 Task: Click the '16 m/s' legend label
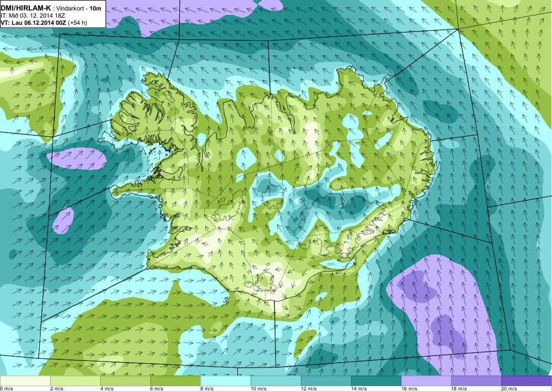tap(409, 389)
